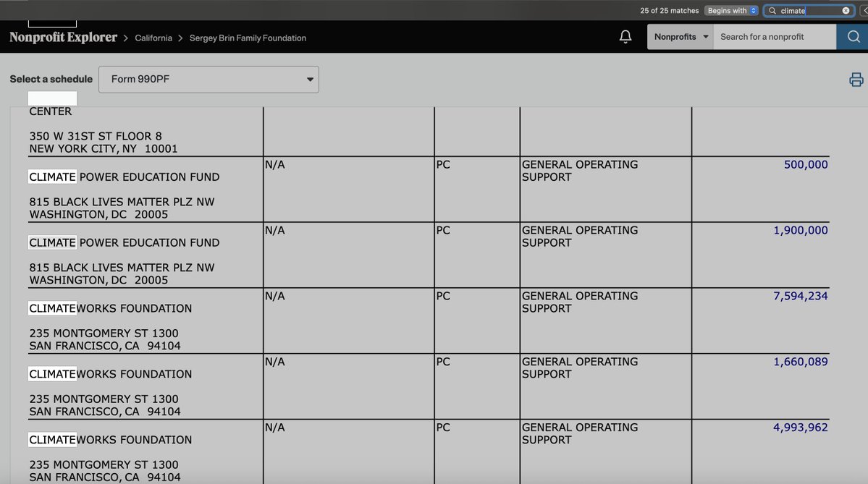Open the Form 990PF schedule selector
Screen dimensions: 868x484
208,79
